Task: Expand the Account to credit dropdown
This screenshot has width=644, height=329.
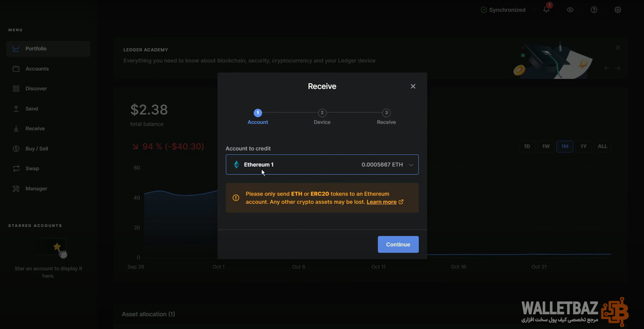Action: 321,164
